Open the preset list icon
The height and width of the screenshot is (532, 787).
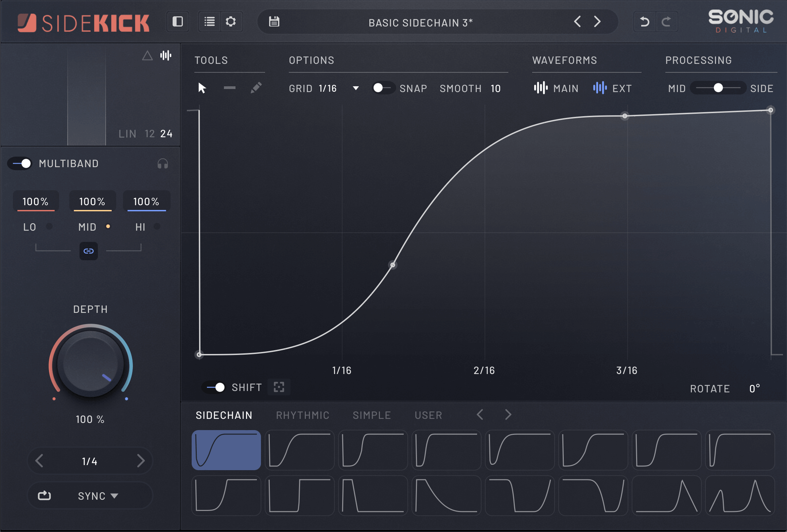point(209,22)
